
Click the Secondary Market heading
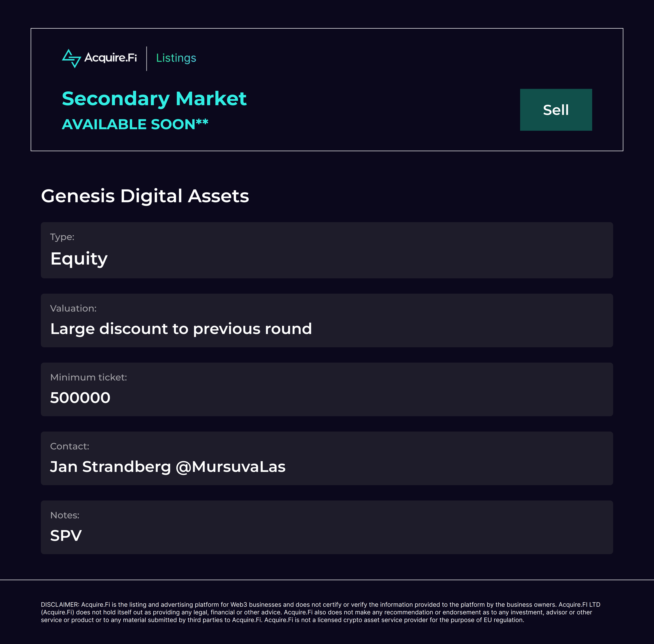click(x=154, y=99)
